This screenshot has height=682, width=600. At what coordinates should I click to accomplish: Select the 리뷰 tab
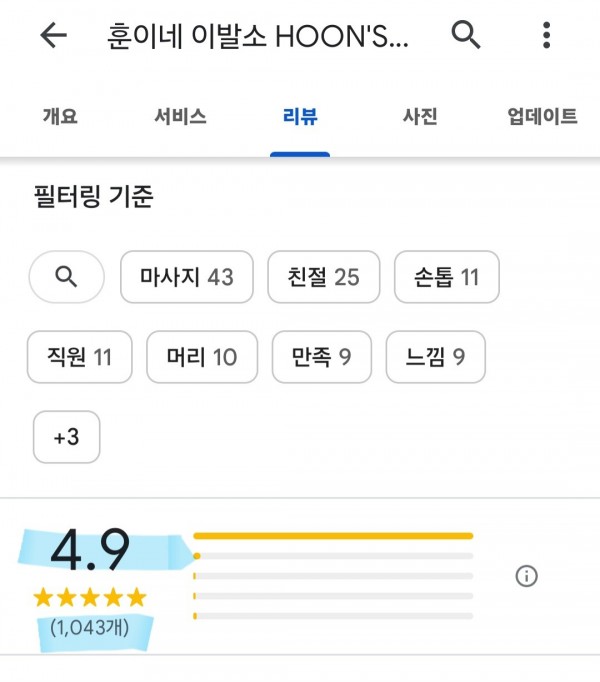(x=300, y=117)
